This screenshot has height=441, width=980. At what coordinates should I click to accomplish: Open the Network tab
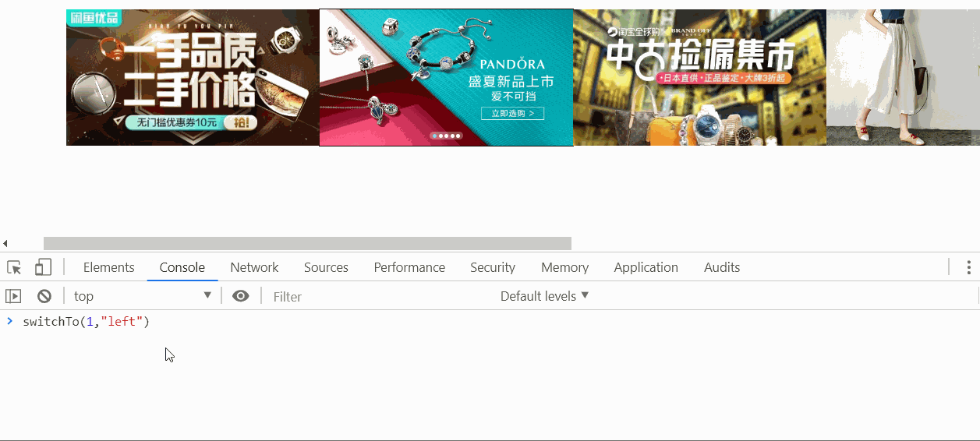point(254,267)
